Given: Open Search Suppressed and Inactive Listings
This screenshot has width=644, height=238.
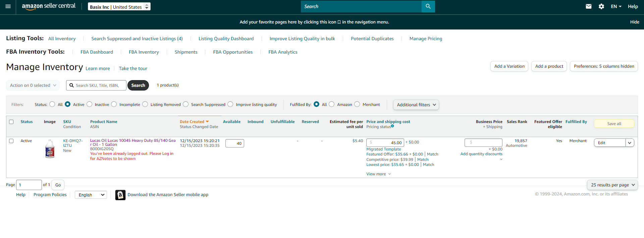Looking at the screenshot, I should click(x=137, y=39).
